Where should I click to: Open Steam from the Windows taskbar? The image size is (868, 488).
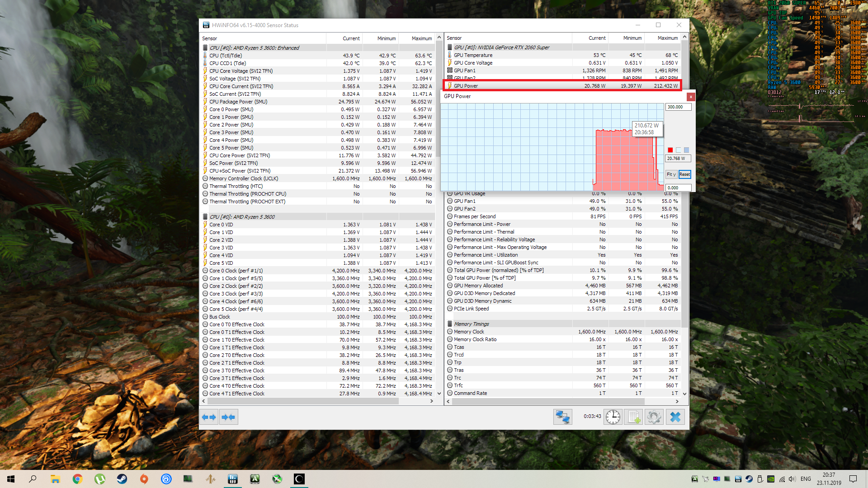(122, 479)
